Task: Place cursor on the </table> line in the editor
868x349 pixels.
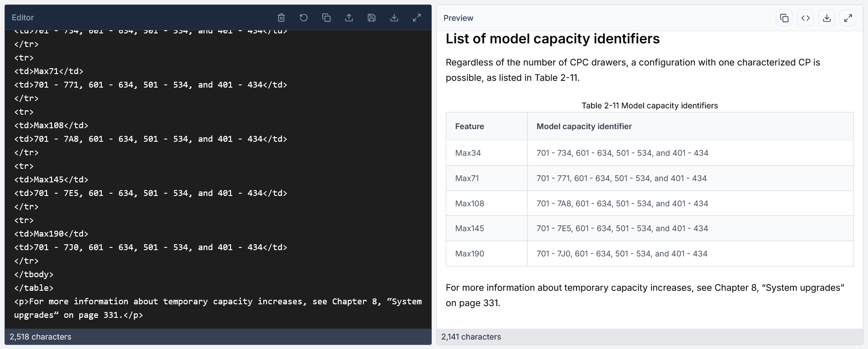Action: pyautogui.click(x=34, y=288)
